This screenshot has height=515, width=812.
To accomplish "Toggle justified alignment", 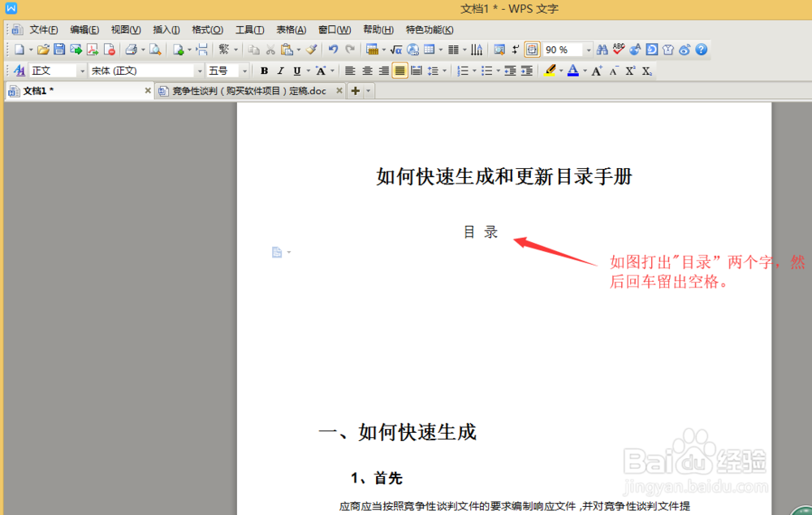I will (400, 71).
